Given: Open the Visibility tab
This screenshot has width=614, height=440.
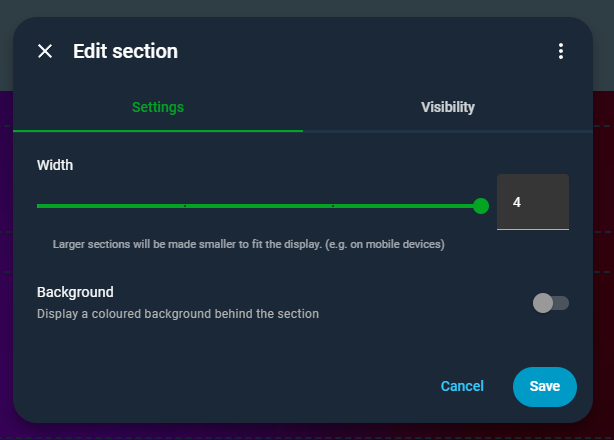Looking at the screenshot, I should pyautogui.click(x=448, y=107).
